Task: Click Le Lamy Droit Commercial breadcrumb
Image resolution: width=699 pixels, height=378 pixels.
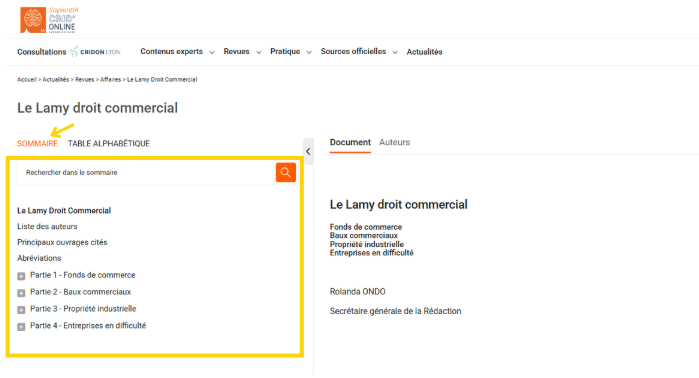Action: (x=162, y=79)
